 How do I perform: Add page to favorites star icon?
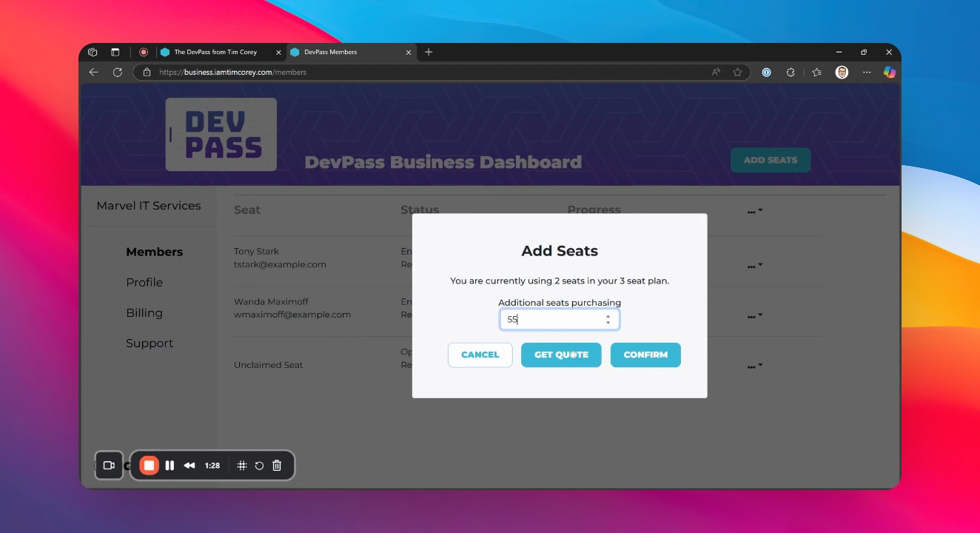737,73
